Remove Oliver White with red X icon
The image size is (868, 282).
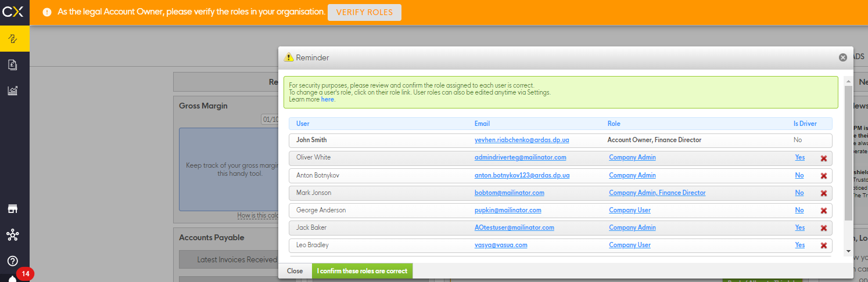tap(823, 158)
